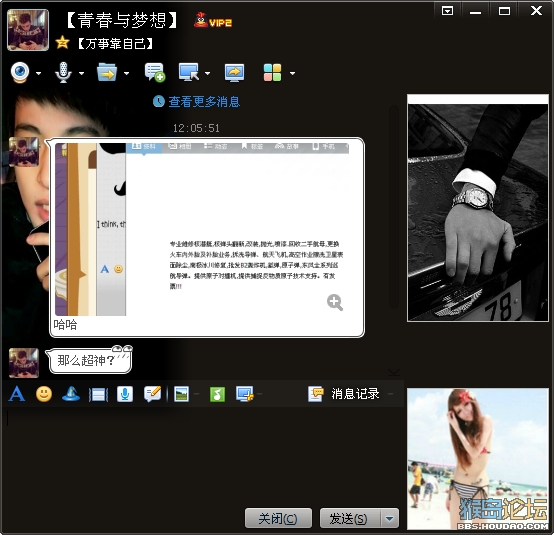Open the emoji smiley picker

(44, 394)
